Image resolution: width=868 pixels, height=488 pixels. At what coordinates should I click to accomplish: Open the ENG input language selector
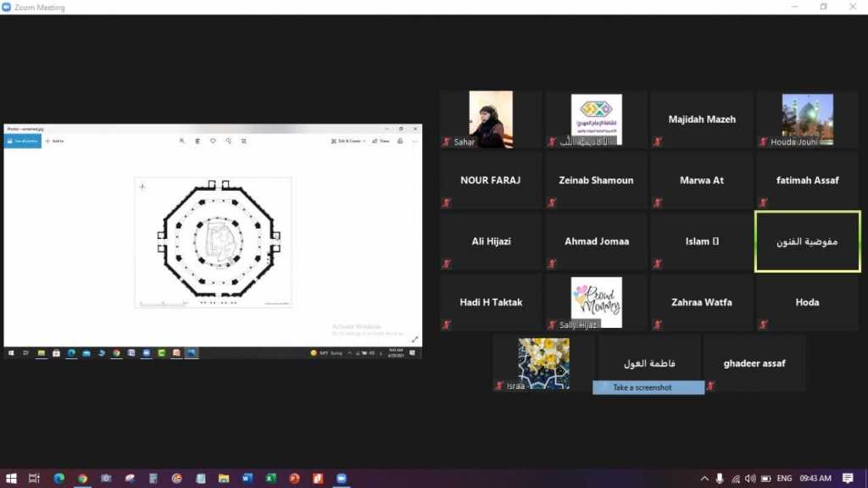[x=786, y=479]
